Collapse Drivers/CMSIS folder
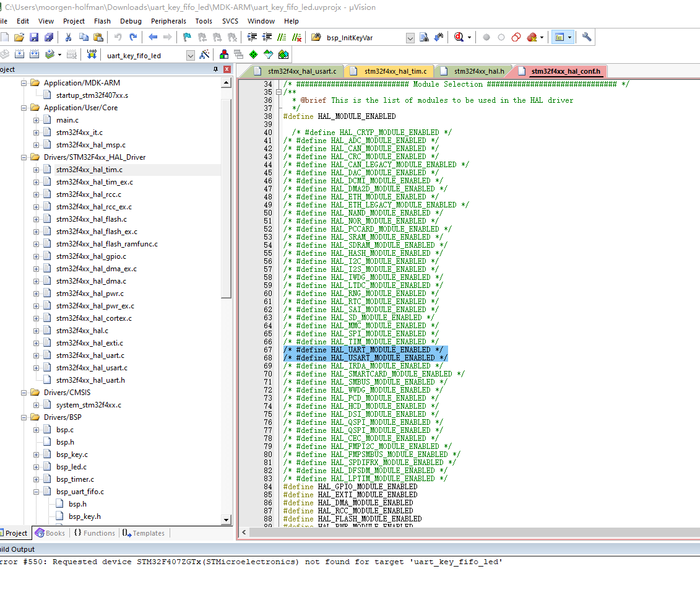700x605 pixels. (x=24, y=393)
